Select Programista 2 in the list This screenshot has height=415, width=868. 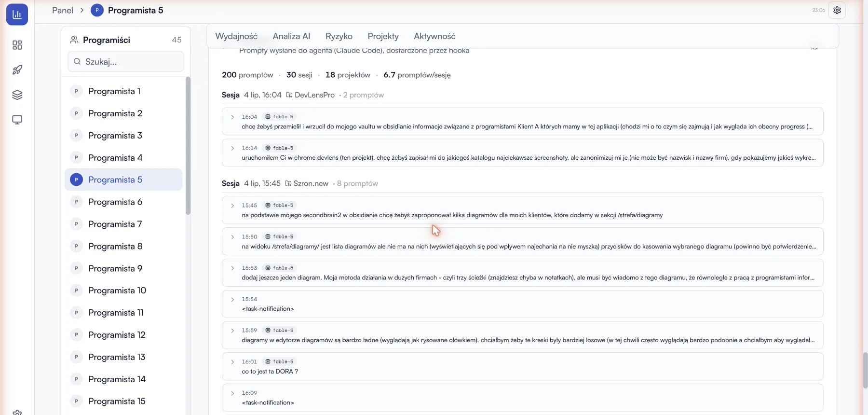pos(123,113)
